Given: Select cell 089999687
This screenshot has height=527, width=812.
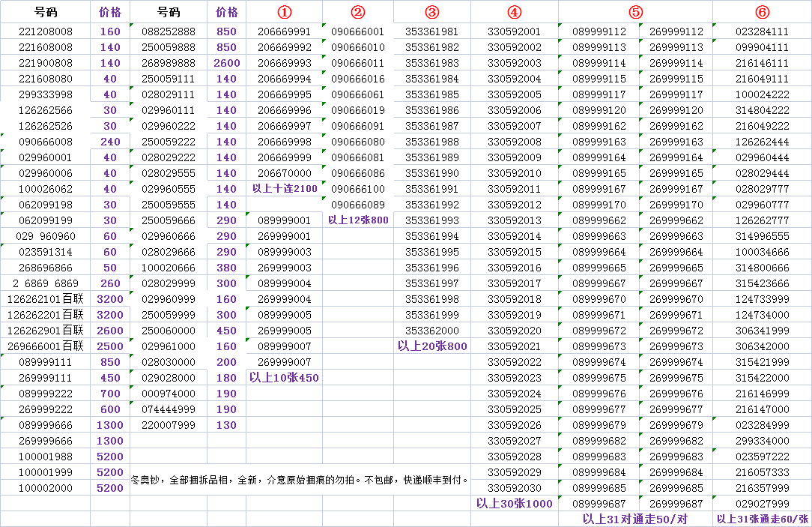Looking at the screenshot, I should tap(599, 504).
